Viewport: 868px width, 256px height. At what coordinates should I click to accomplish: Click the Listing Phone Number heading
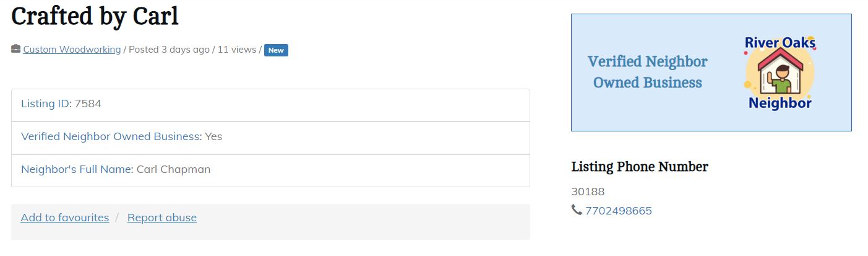coord(640,167)
